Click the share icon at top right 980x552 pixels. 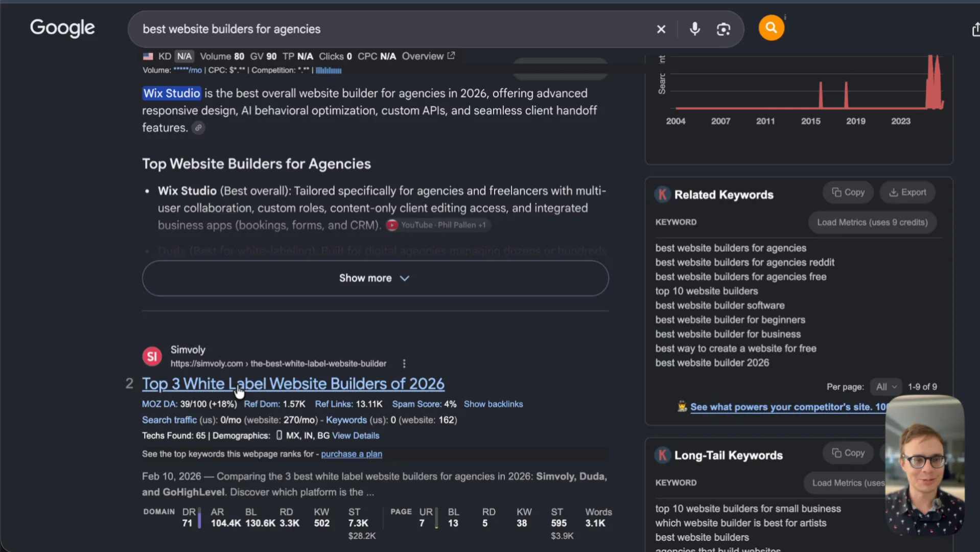pyautogui.click(x=975, y=29)
